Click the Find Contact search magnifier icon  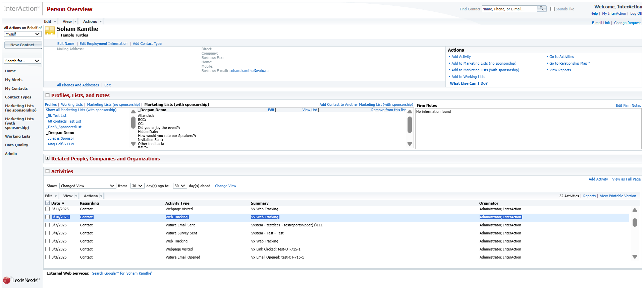[542, 9]
